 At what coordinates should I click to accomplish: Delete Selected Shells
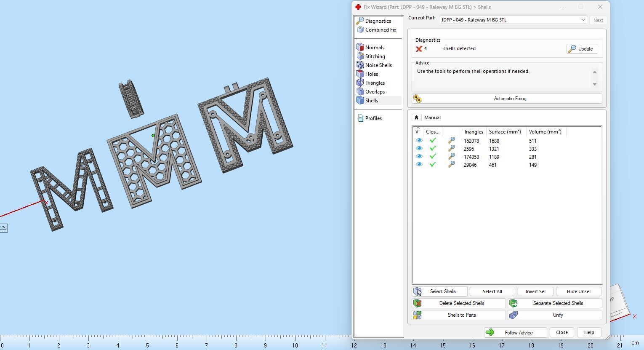(459, 303)
